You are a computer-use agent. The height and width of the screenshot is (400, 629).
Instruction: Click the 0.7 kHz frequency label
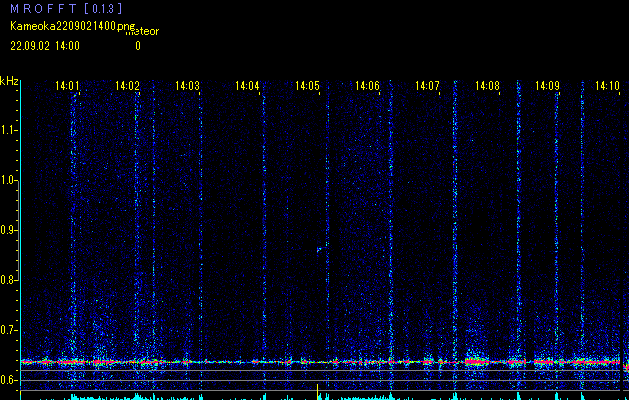point(8,330)
